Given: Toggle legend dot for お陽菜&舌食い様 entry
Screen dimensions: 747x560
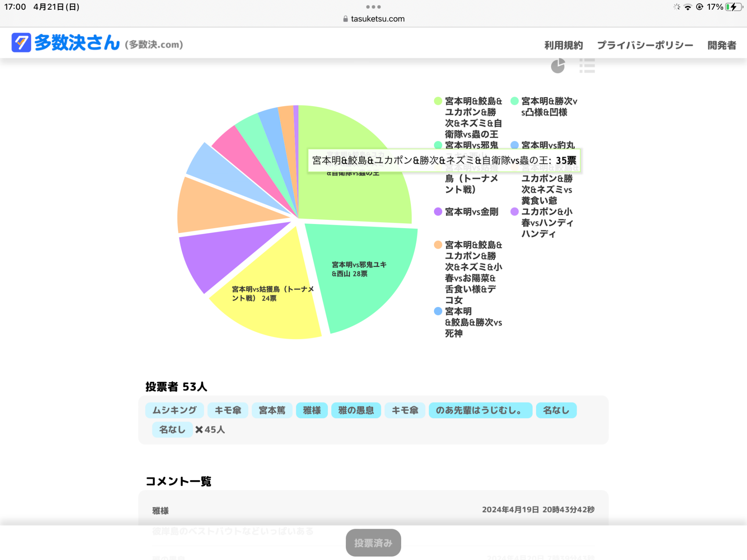Looking at the screenshot, I should click(x=438, y=245).
